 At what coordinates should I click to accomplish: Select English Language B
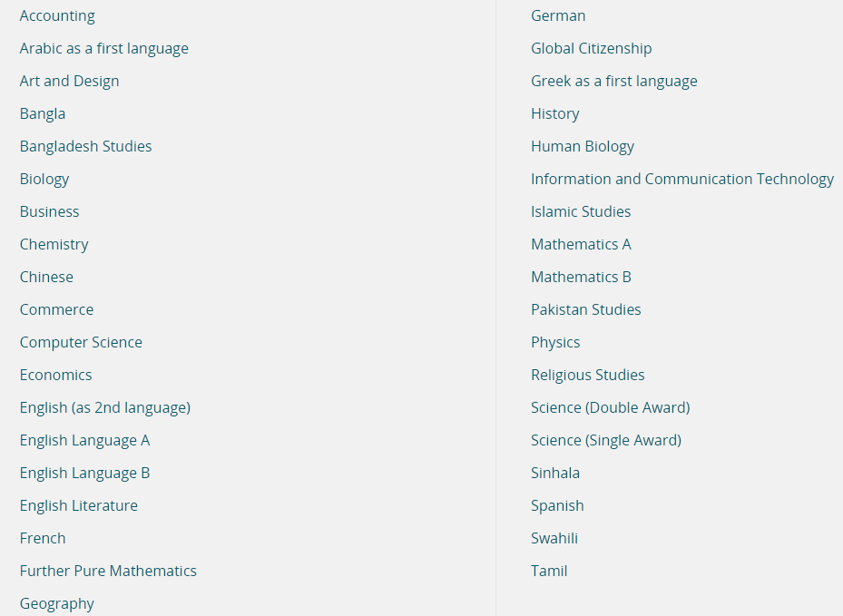[85, 474]
